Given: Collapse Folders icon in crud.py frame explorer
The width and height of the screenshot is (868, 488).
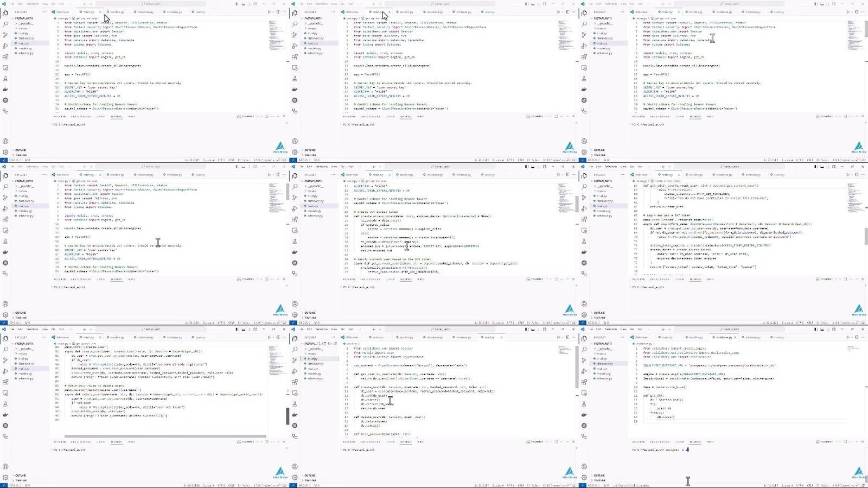Looking at the screenshot, I should tap(335, 344).
